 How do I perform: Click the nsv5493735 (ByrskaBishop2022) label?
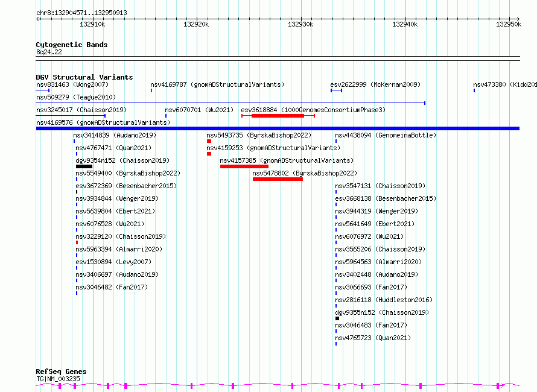[259, 135]
